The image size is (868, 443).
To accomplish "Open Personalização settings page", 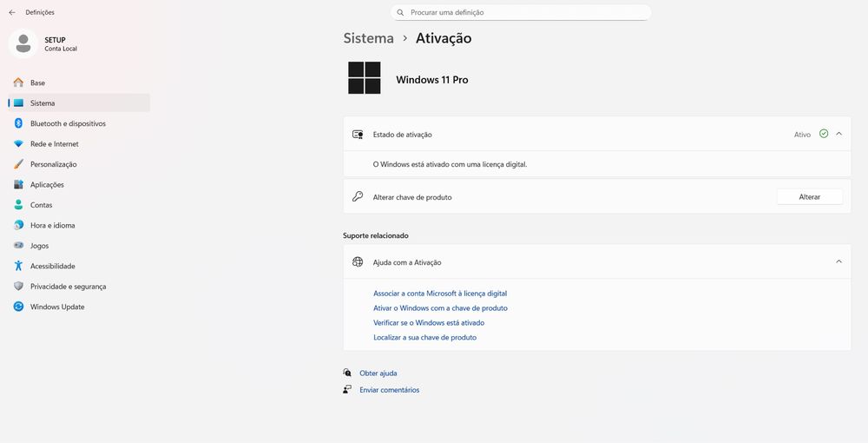I will (79, 164).
